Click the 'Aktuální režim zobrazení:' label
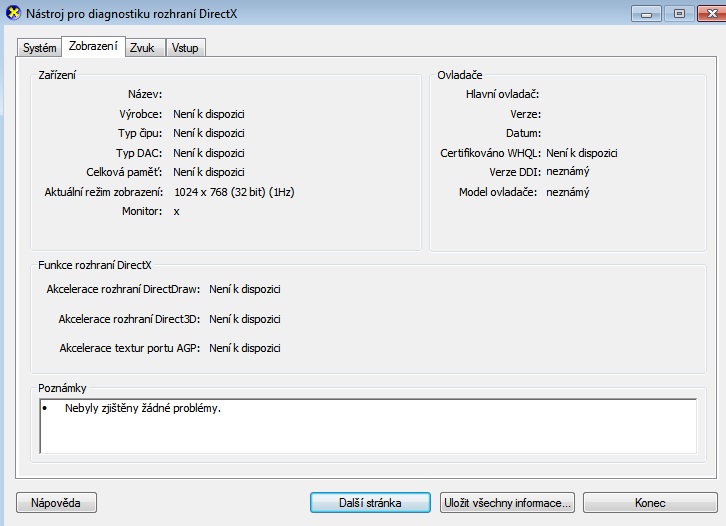Image resolution: width=726 pixels, height=526 pixels. pyautogui.click(x=104, y=192)
